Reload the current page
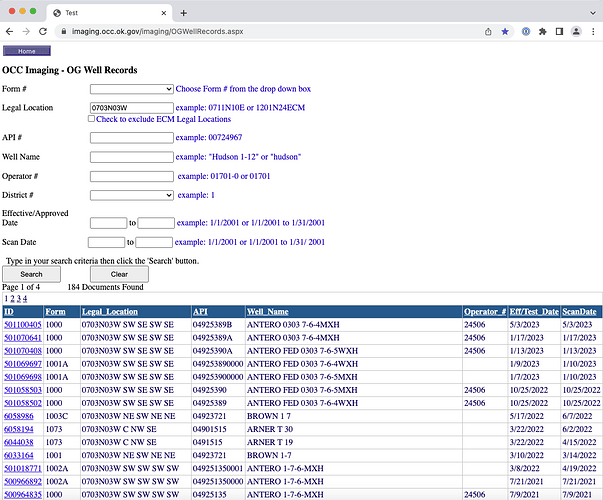Screen dimensions: 603x500 click(x=43, y=32)
